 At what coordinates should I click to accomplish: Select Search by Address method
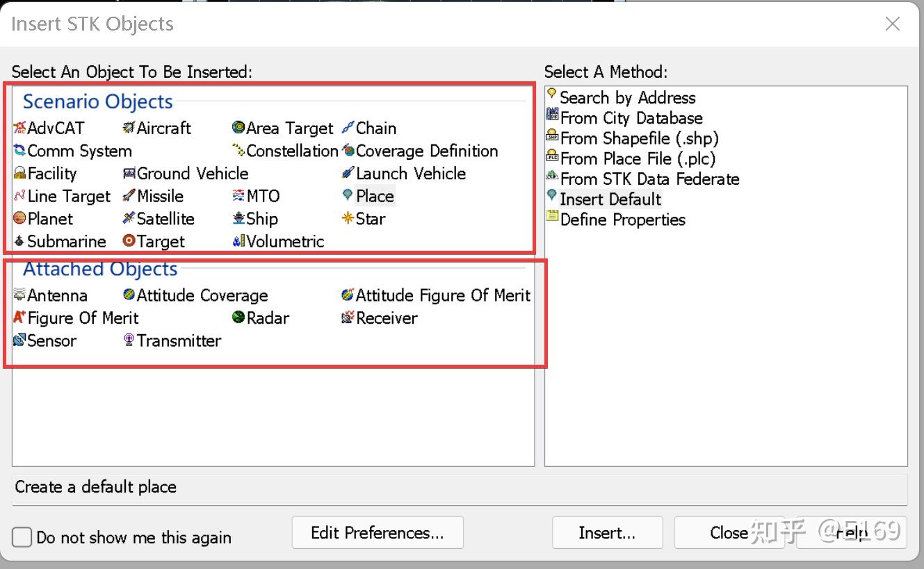click(x=626, y=97)
